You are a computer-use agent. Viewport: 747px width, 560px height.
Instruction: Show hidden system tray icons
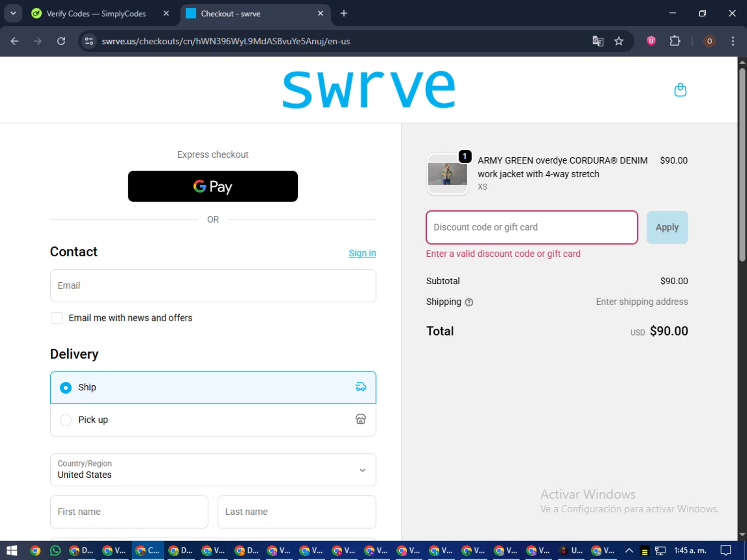tap(629, 550)
